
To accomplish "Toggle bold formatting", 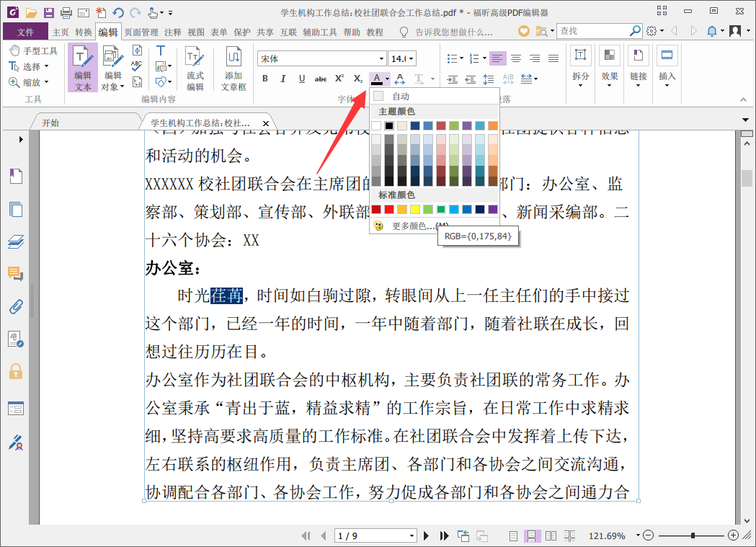I will tap(265, 79).
